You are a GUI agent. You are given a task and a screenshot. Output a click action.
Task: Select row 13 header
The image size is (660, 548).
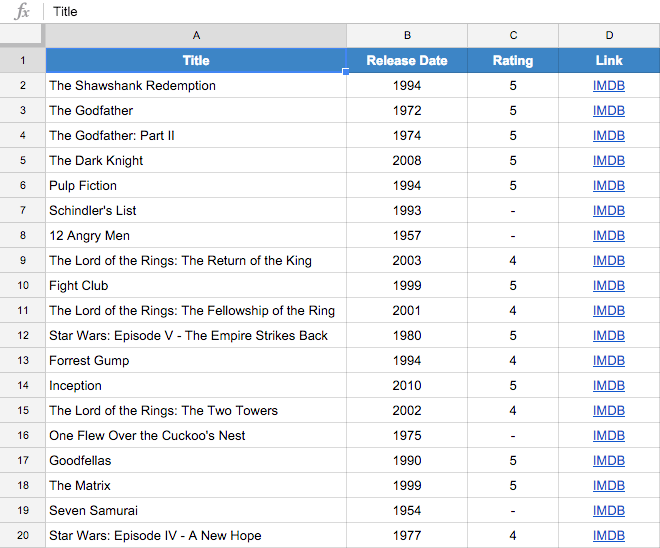point(22,361)
